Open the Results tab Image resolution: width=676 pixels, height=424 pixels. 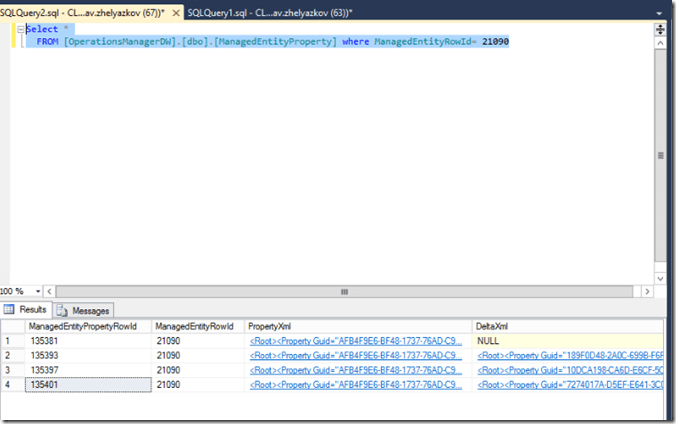point(27,310)
